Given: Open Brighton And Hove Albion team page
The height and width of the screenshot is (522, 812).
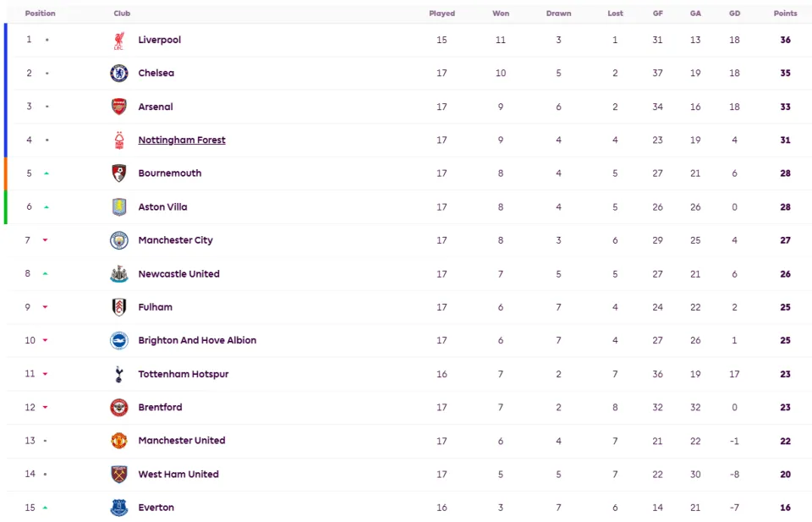Looking at the screenshot, I should pyautogui.click(x=197, y=340).
